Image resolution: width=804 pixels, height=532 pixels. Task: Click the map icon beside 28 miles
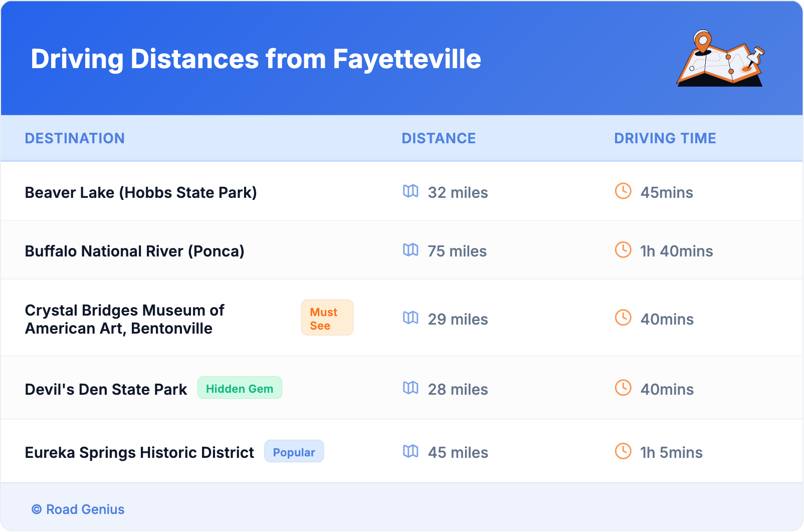411,388
